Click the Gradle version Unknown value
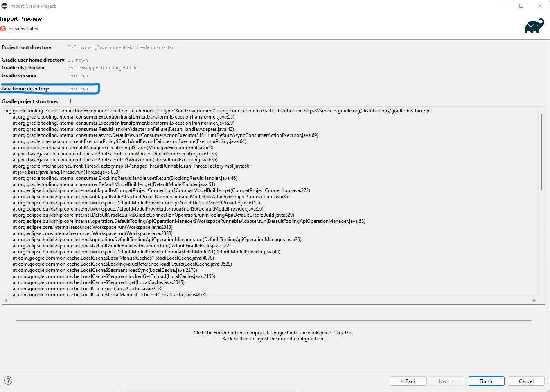The image size is (550, 392). pos(77,76)
